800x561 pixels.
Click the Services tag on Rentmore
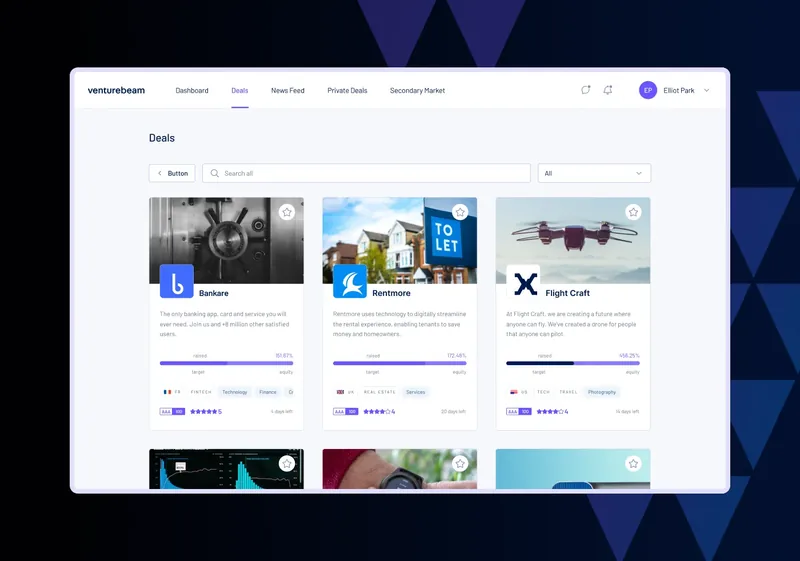click(x=415, y=392)
